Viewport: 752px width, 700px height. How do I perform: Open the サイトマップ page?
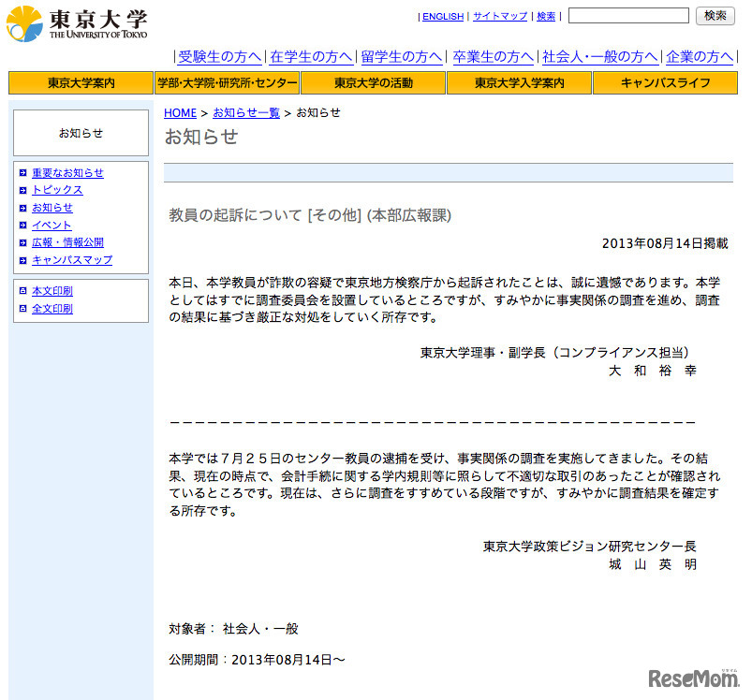(498, 16)
